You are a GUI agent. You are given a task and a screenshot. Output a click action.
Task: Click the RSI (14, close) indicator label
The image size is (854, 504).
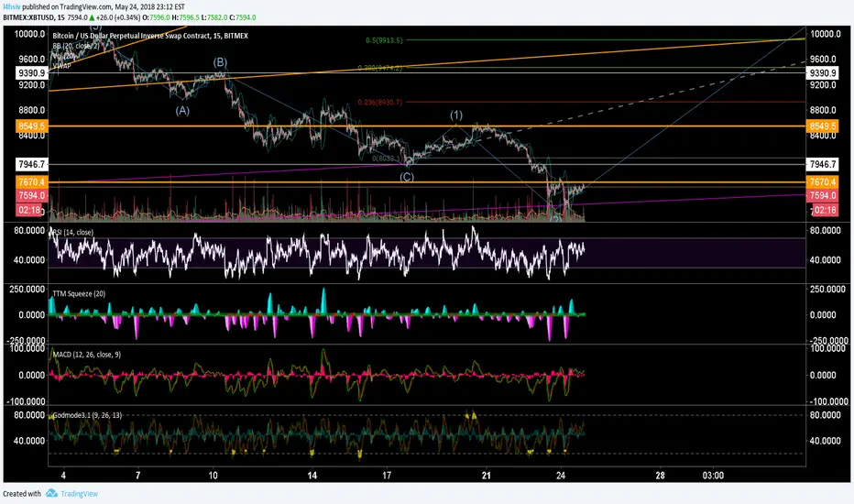point(73,232)
